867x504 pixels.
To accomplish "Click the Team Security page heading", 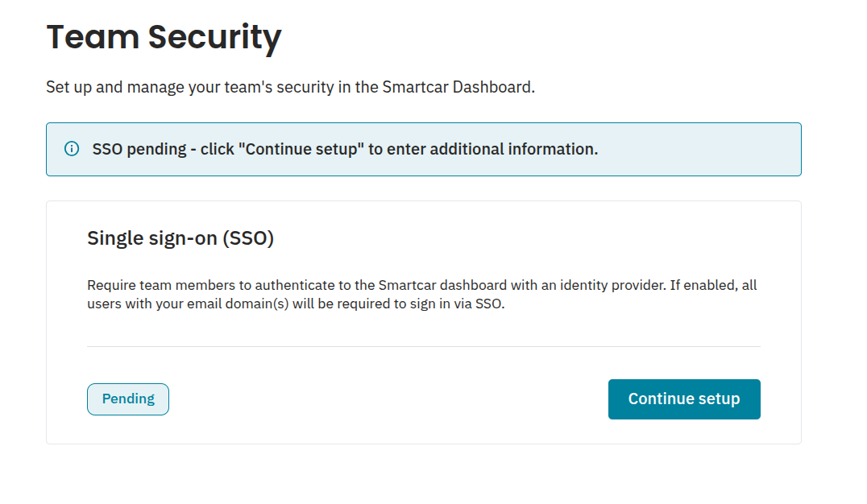I will click(164, 38).
